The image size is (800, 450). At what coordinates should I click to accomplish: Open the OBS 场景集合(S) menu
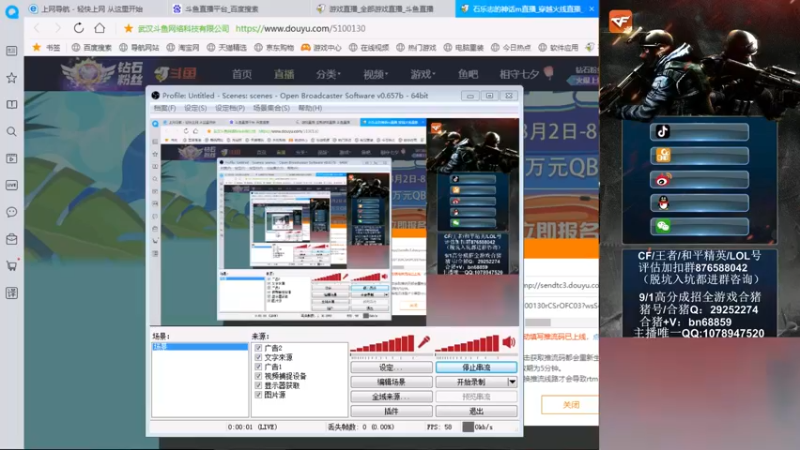pyautogui.click(x=271, y=108)
